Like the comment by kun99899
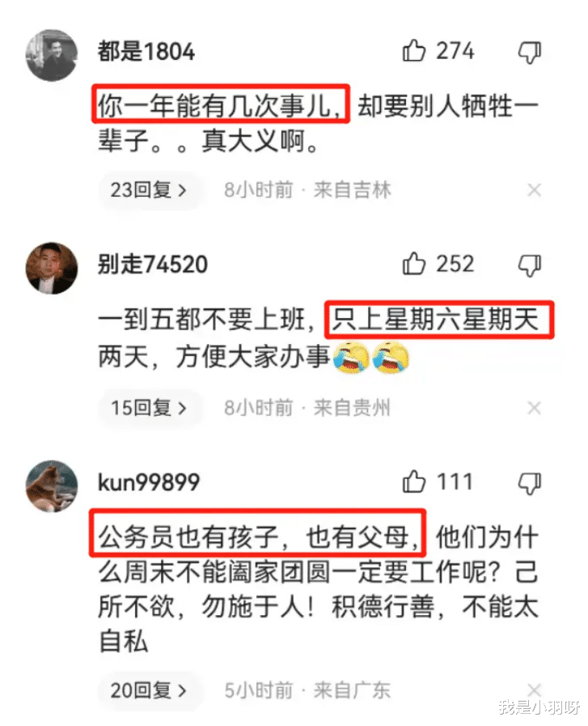 click(413, 482)
